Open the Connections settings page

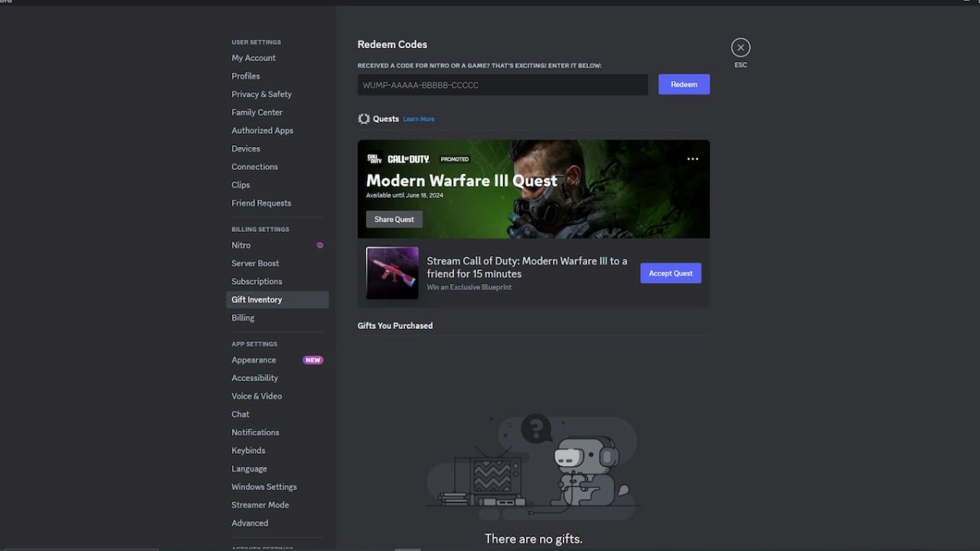pos(254,167)
